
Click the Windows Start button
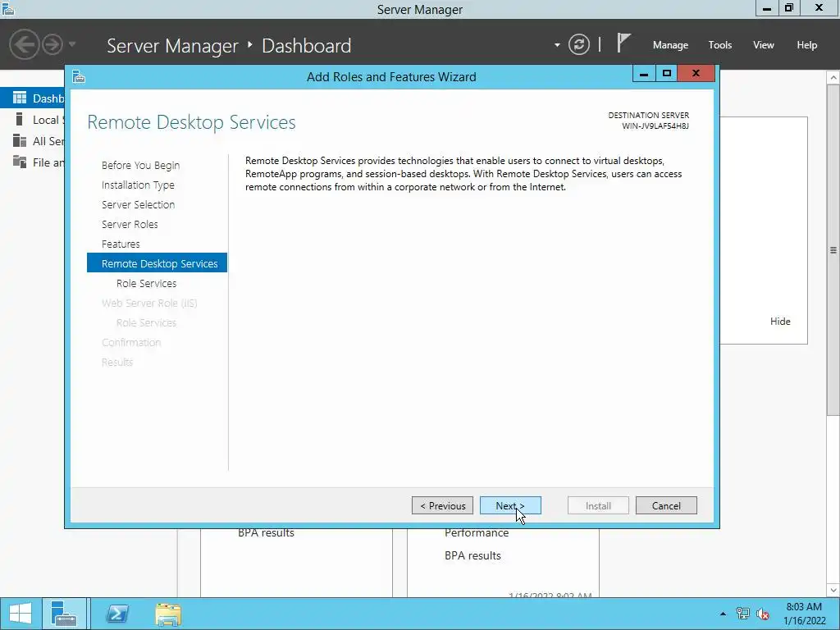[21, 614]
